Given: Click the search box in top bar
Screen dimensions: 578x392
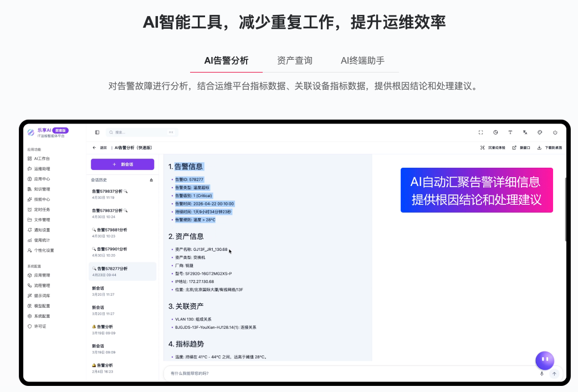Looking at the screenshot, I should click(142, 132).
